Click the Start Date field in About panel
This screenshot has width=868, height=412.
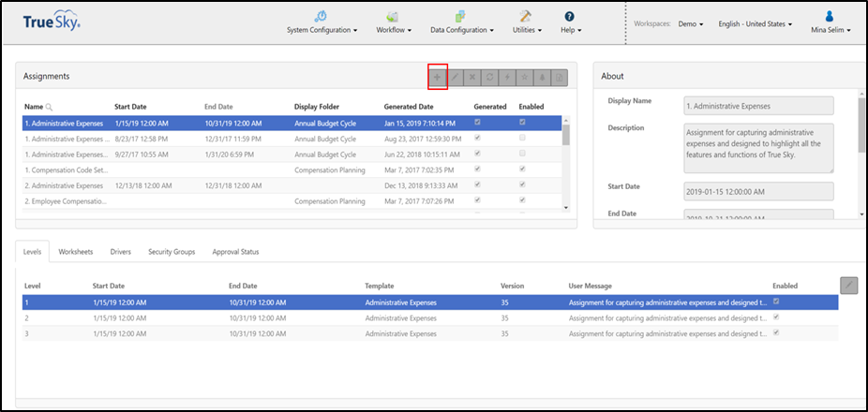coord(758,191)
